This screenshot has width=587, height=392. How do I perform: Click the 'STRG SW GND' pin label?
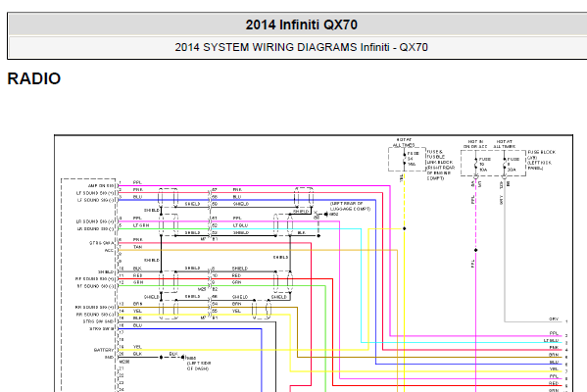click(x=98, y=321)
